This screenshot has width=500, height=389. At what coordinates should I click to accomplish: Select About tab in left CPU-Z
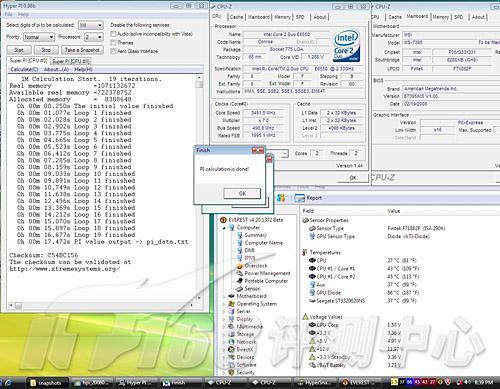tap(320, 17)
